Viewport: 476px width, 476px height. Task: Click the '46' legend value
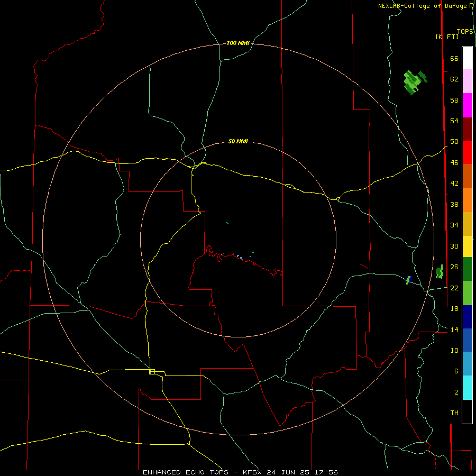pos(454,163)
